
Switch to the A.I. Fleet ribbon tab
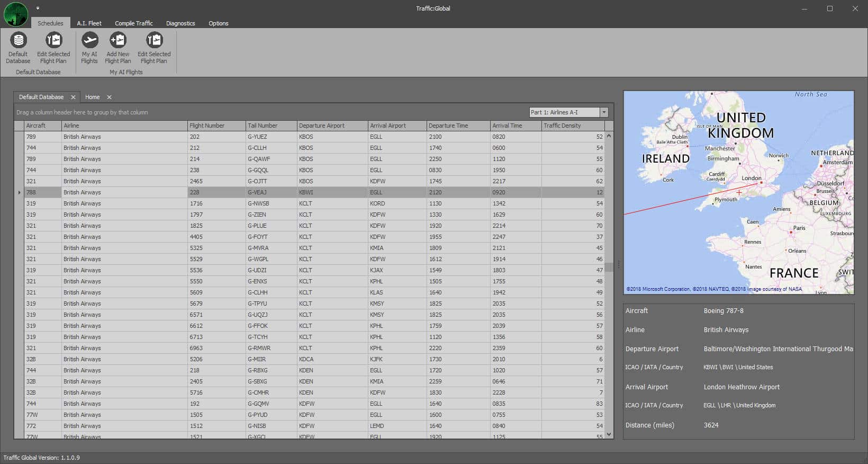pos(89,23)
